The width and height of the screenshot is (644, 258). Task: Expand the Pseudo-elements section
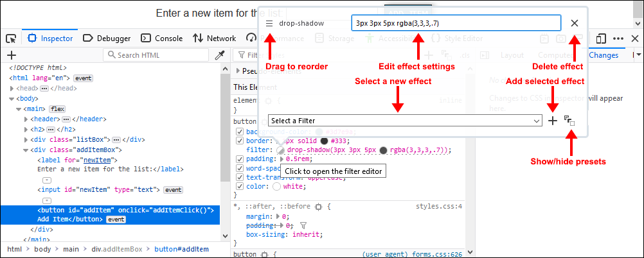tap(238, 71)
